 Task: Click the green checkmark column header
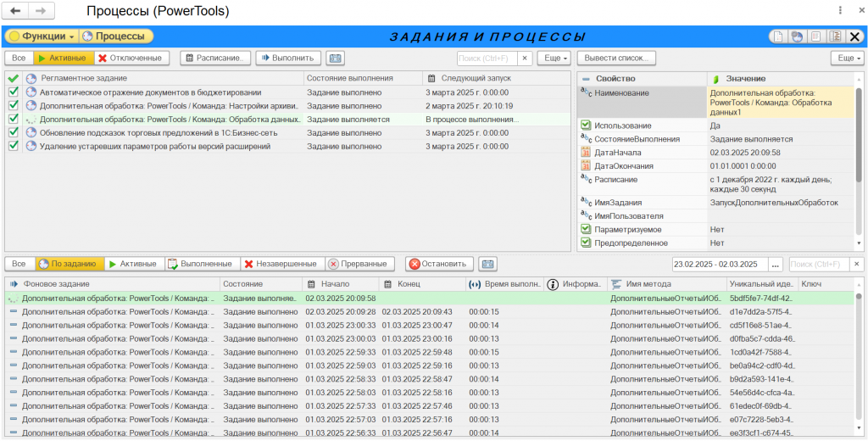[14, 79]
